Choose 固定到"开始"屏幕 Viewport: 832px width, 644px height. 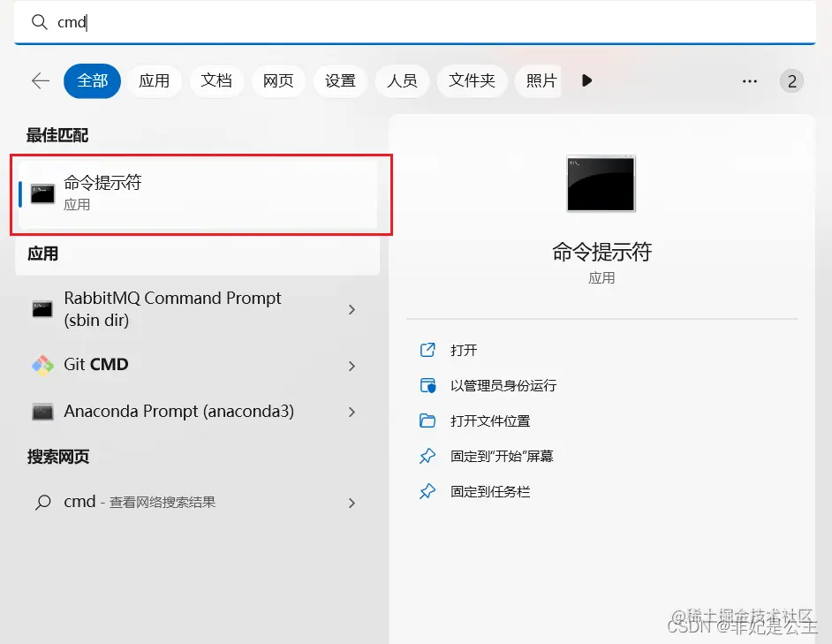[502, 457]
